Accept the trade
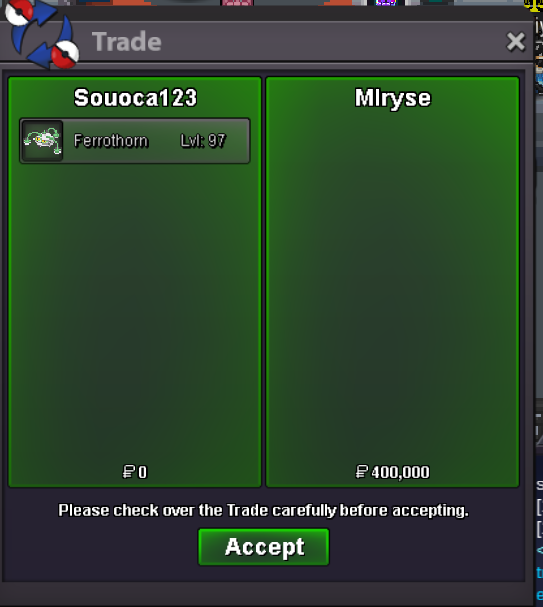Image resolution: width=543 pixels, height=607 pixels. point(264,547)
